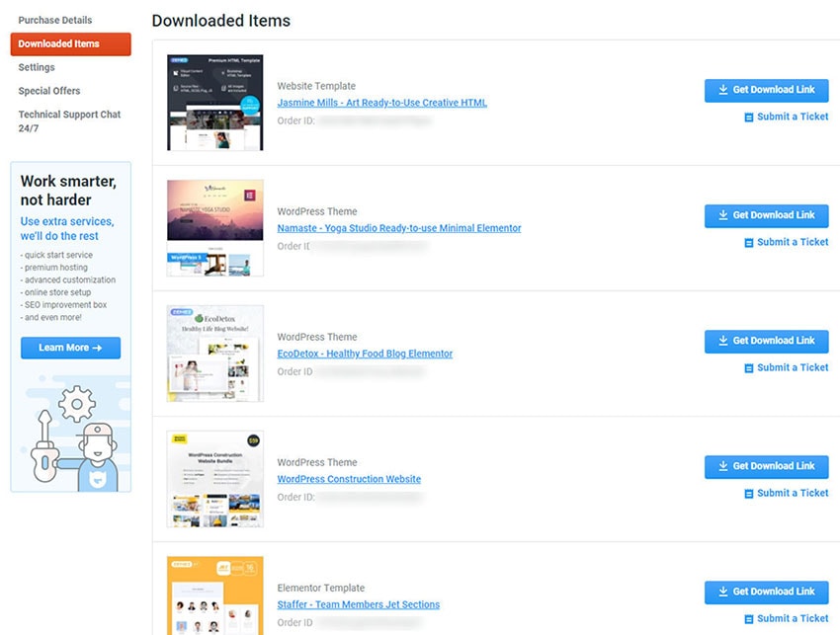
Task: Get download link for Namaste Yoga theme
Action: [766, 215]
